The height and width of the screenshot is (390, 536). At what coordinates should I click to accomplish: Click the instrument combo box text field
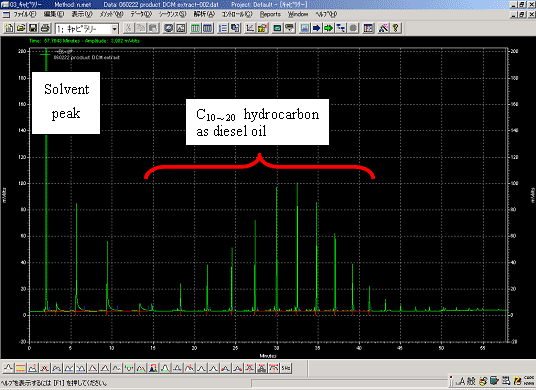(83, 29)
